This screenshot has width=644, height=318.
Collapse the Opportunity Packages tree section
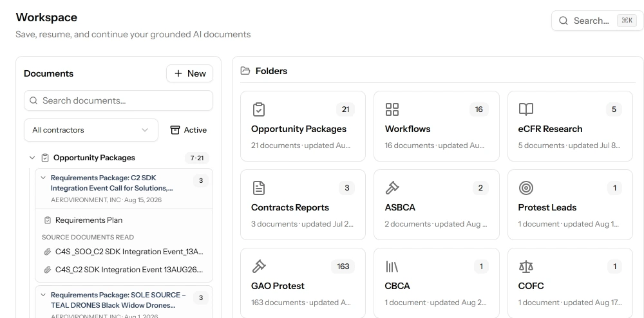tap(32, 158)
